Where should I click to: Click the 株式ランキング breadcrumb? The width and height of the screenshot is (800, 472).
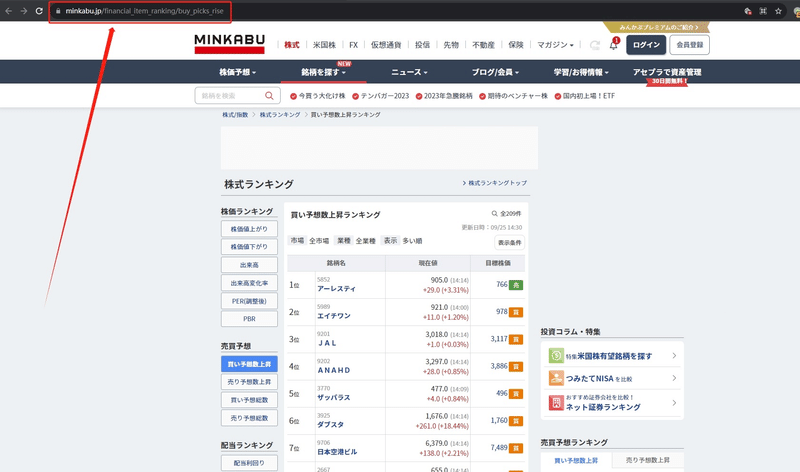(x=280, y=115)
